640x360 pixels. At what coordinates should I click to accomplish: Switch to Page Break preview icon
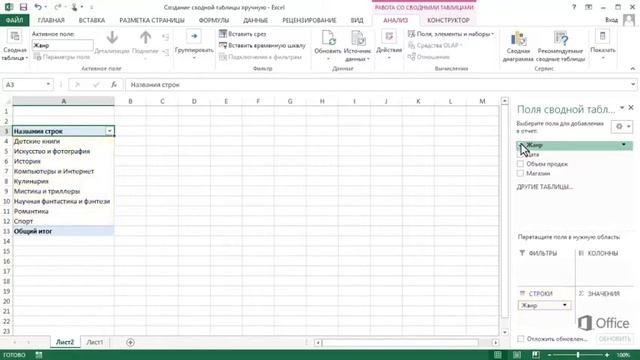coord(536,355)
